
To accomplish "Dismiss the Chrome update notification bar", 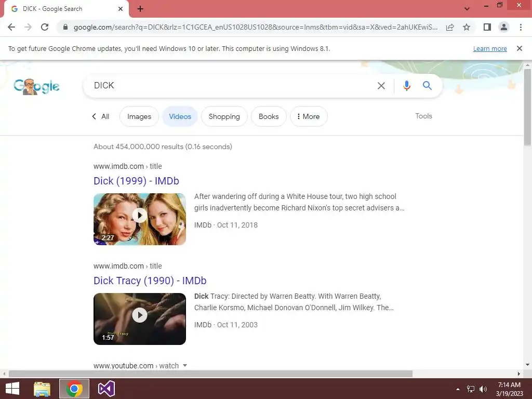I will coord(520,48).
